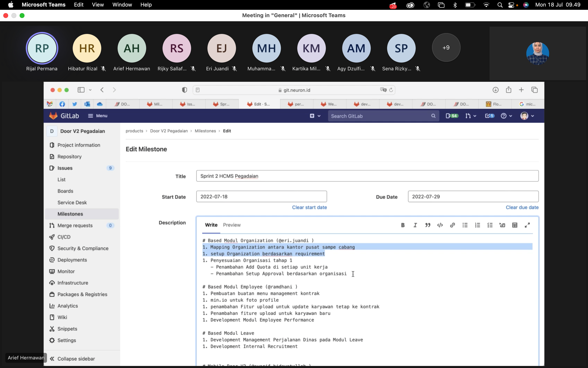Open Repository in sidebar
This screenshot has width=588, height=368.
[x=82, y=156]
